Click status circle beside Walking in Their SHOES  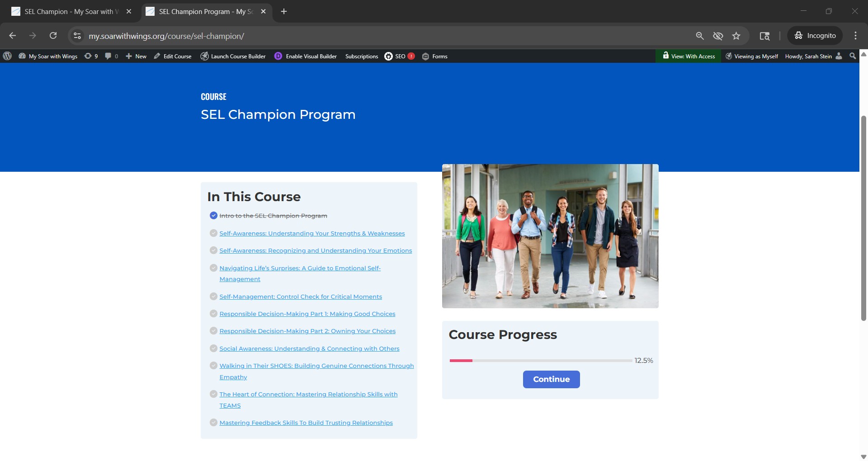(213, 366)
